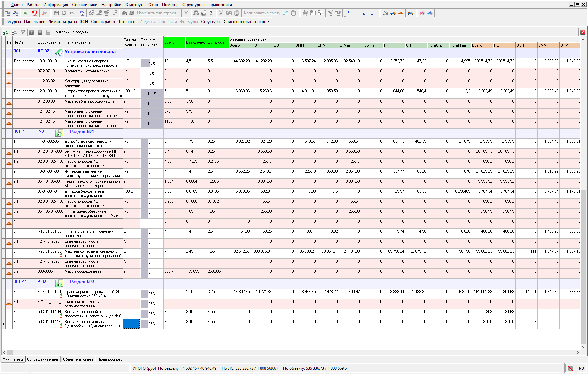Screen dimensions: 588x374
Task: Open Список открытых окон dropdown
Action: coord(247,22)
